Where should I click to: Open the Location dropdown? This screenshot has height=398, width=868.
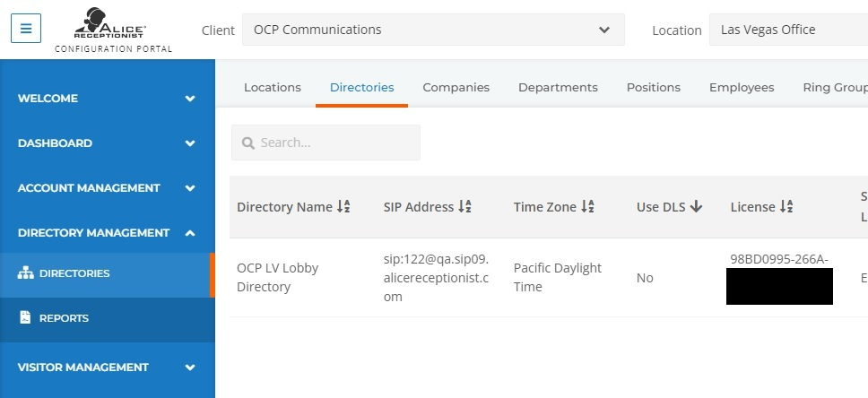pos(789,30)
